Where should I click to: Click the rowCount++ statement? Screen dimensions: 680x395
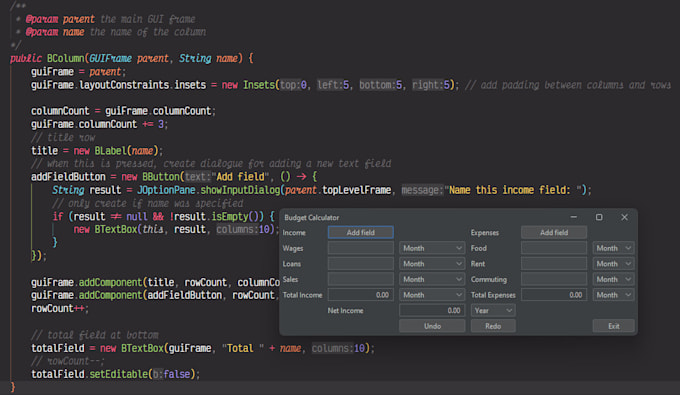click(60, 308)
